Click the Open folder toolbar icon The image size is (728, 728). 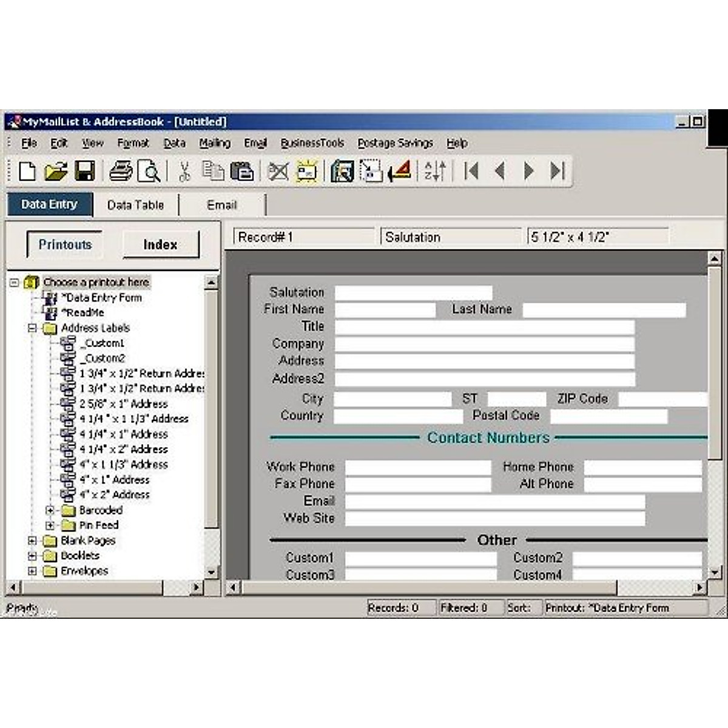coord(56,172)
